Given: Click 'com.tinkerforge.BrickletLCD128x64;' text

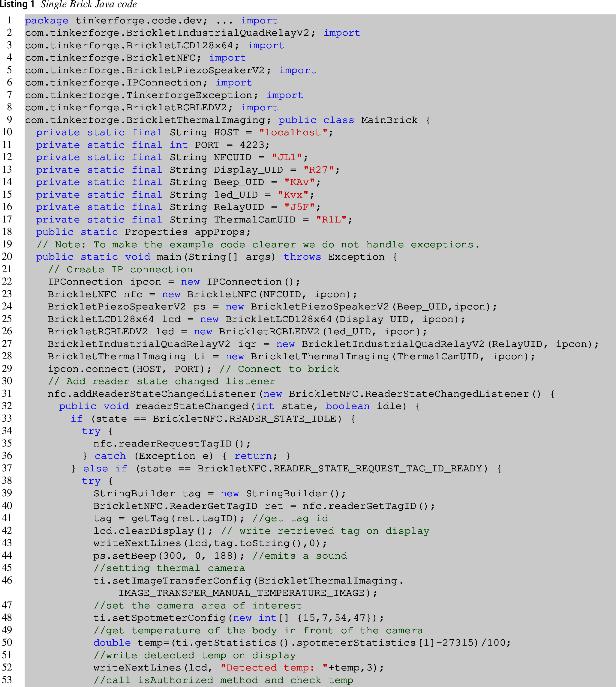Looking at the screenshot, I should 132,45.
